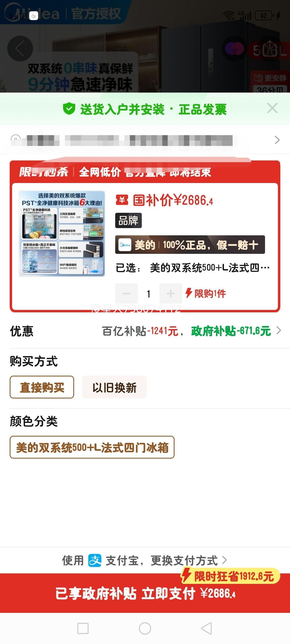Select 美的双系统500+L法式四门冰箱 variant

(x=92, y=447)
